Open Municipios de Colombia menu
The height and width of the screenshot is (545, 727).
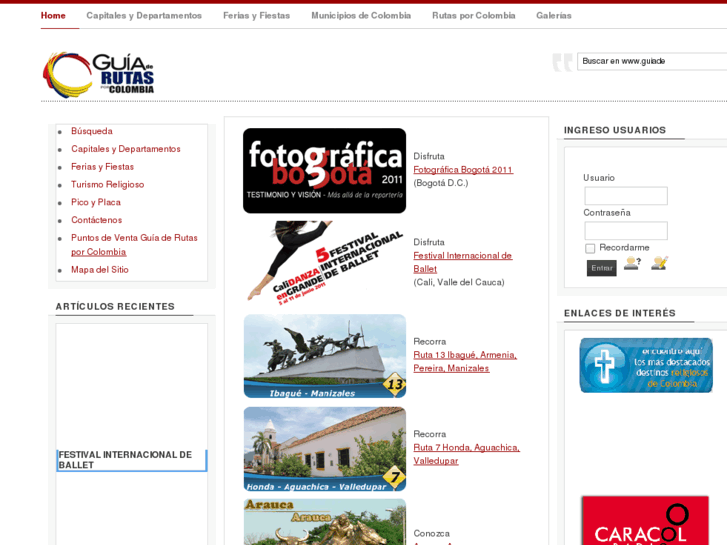click(x=361, y=15)
